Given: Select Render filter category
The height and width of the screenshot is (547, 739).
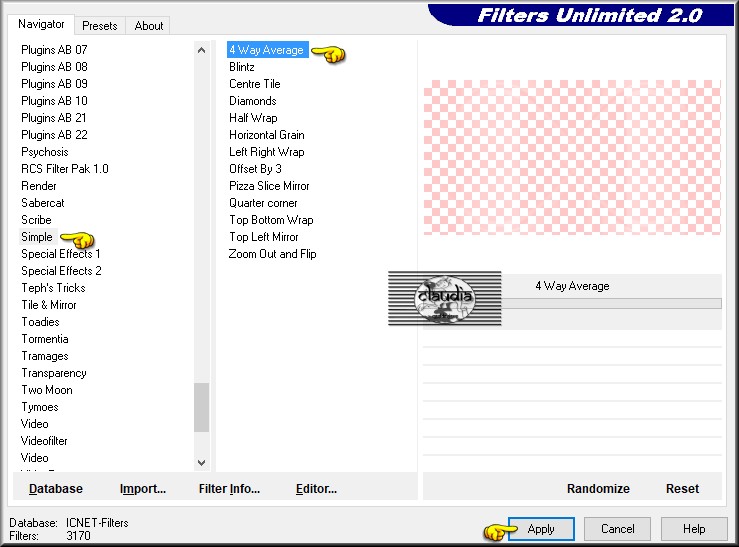Looking at the screenshot, I should coord(39,186).
